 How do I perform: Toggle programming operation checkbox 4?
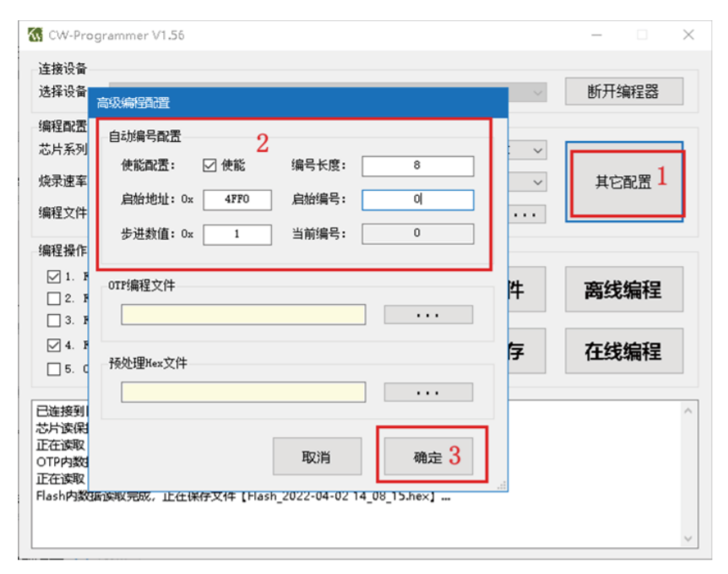pos(54,344)
